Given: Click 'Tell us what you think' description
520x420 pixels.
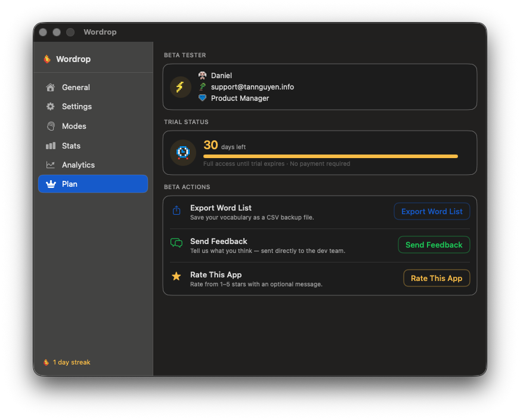Looking at the screenshot, I should pyautogui.click(x=268, y=251).
